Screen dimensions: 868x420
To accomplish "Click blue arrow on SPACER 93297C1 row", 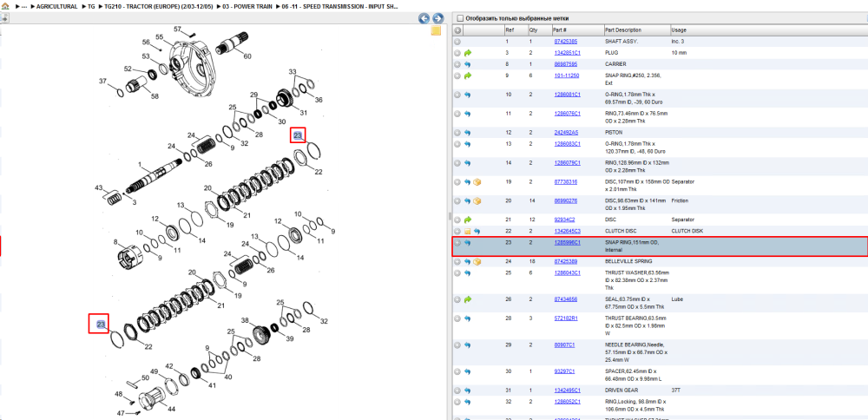I will coord(468,371).
